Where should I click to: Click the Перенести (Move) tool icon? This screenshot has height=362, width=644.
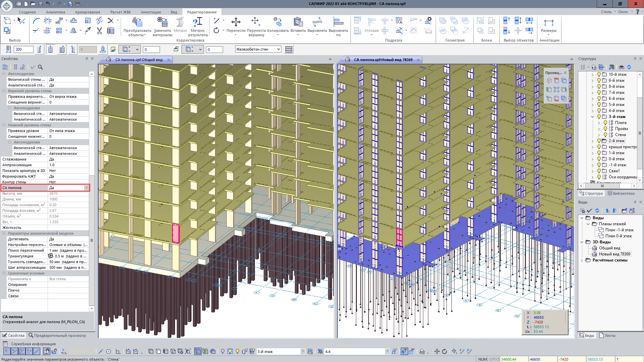(236, 22)
